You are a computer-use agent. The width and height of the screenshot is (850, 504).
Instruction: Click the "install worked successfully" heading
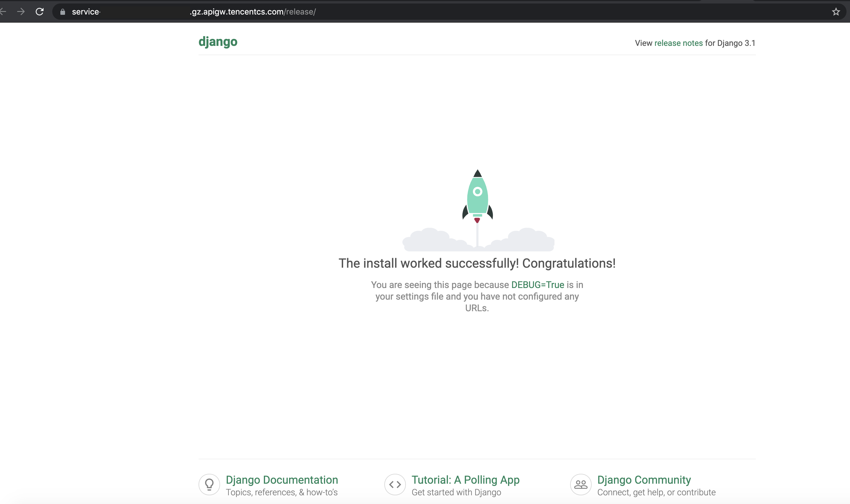point(477,263)
